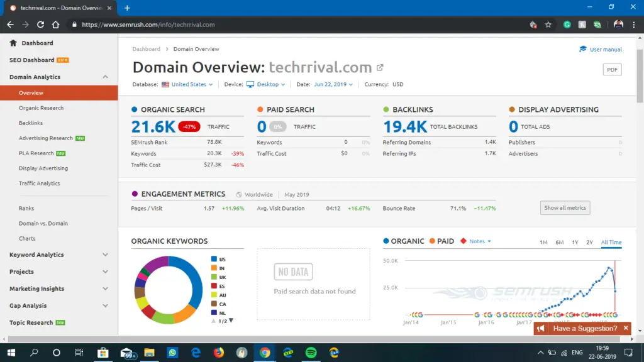
Task: Expand Gap Analysis sidebar section
Action: pyautogui.click(x=105, y=306)
